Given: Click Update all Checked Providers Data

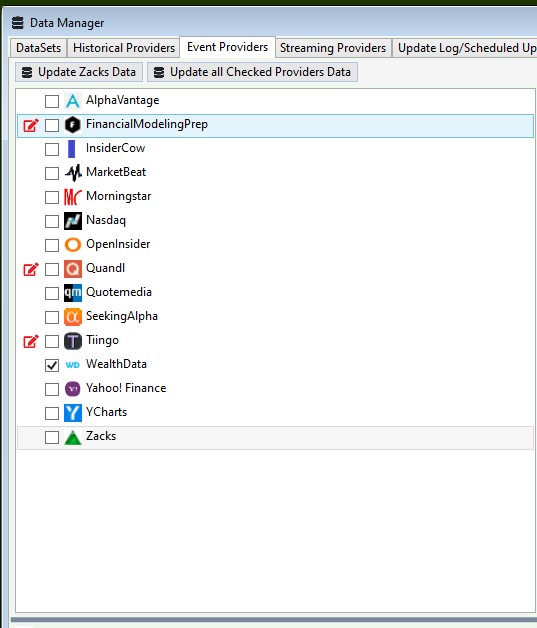Looking at the screenshot, I should (252, 72).
